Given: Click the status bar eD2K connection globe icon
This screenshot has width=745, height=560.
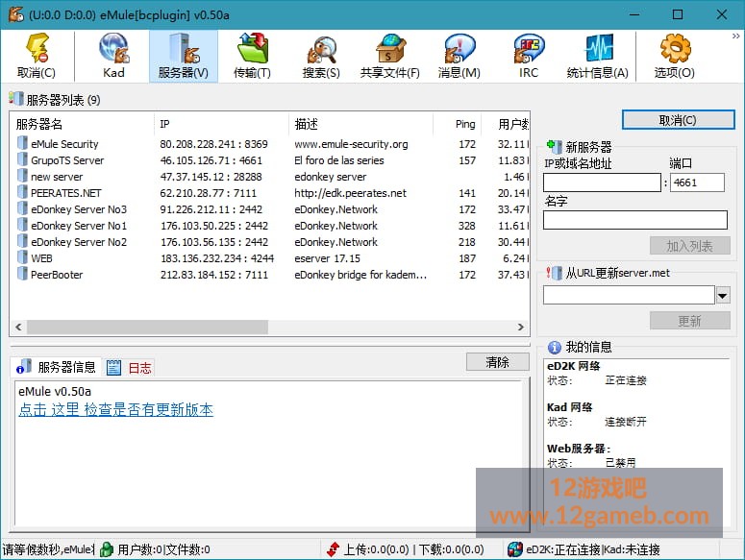Looking at the screenshot, I should (515, 549).
